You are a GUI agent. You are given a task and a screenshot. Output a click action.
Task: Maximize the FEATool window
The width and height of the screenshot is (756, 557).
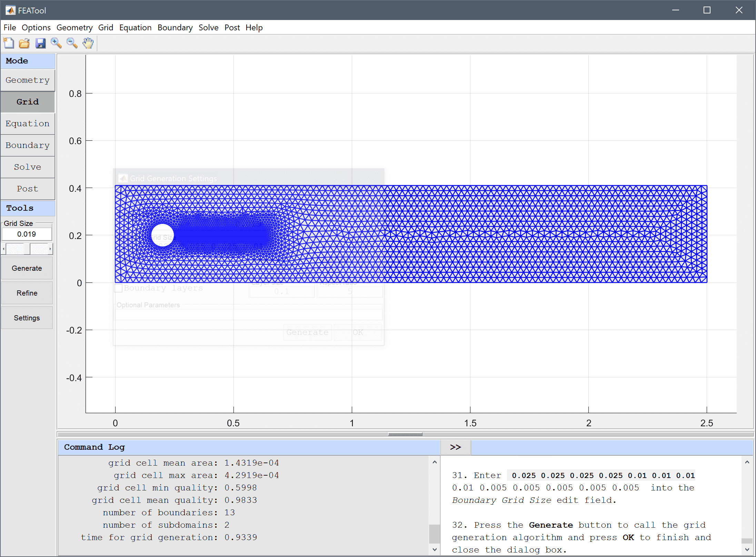(x=707, y=10)
